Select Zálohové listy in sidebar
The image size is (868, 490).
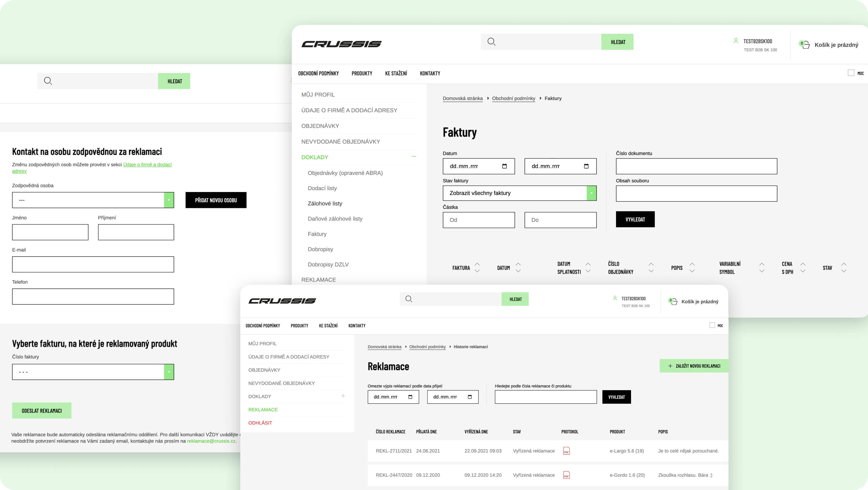pos(325,203)
